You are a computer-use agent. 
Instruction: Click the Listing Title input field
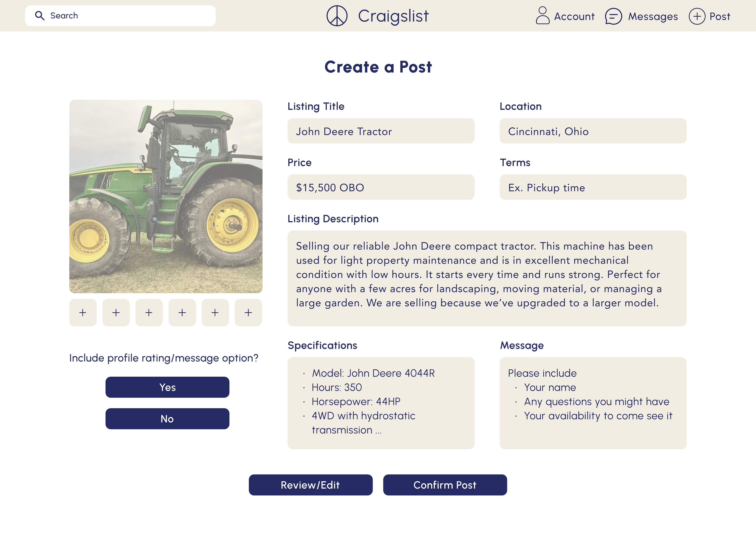(381, 131)
